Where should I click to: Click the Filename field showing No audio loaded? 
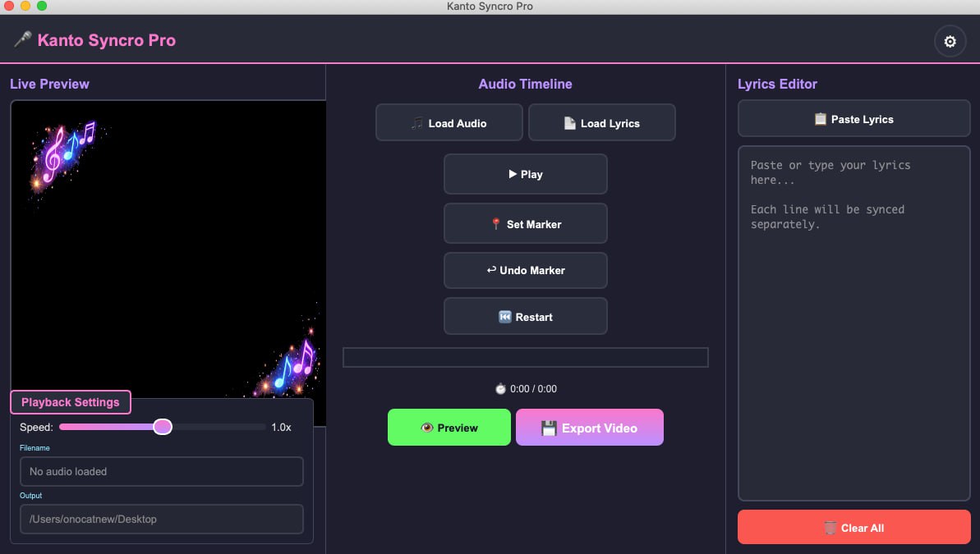click(161, 471)
